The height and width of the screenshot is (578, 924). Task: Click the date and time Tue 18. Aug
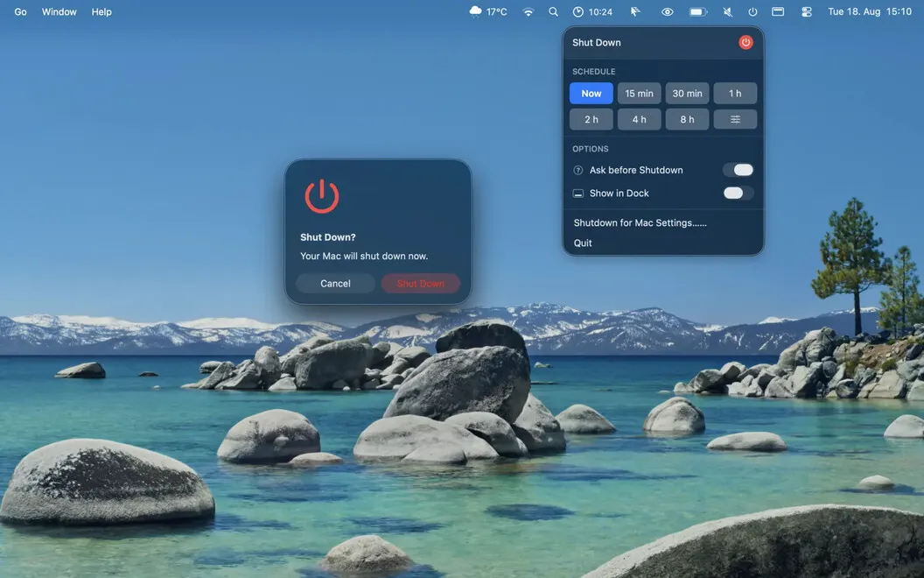tap(869, 11)
